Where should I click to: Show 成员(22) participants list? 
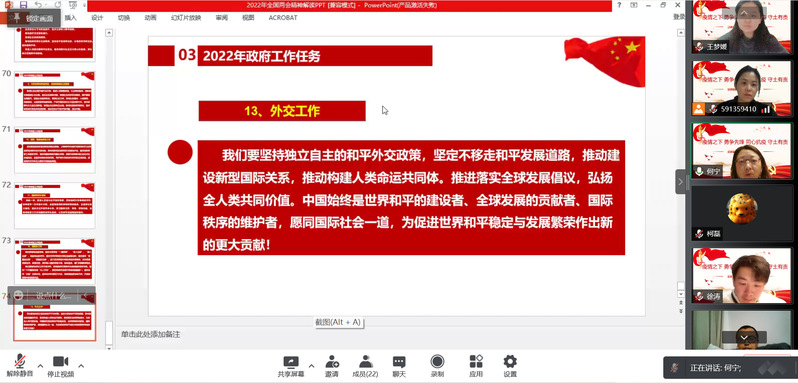(365, 366)
